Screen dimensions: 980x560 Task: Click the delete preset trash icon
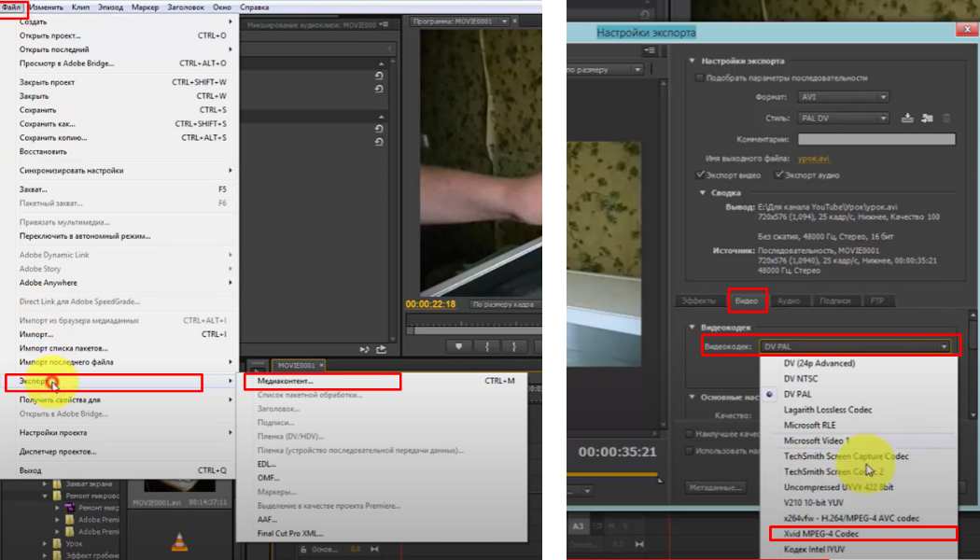tap(946, 119)
